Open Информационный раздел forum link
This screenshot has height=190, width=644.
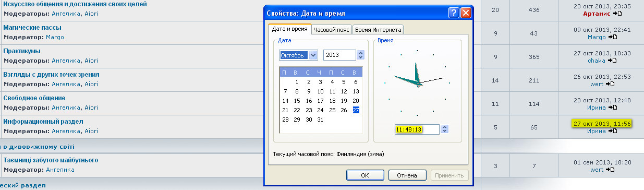[43, 121]
